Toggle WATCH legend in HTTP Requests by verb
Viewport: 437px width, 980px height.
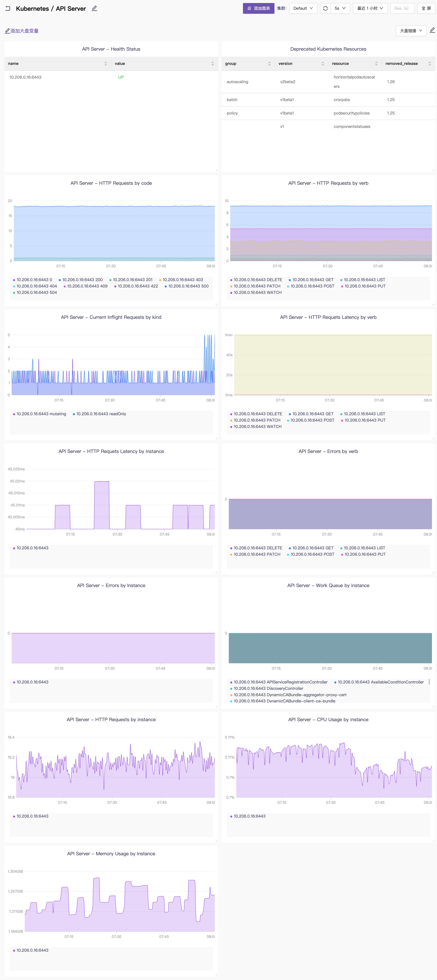256,293
